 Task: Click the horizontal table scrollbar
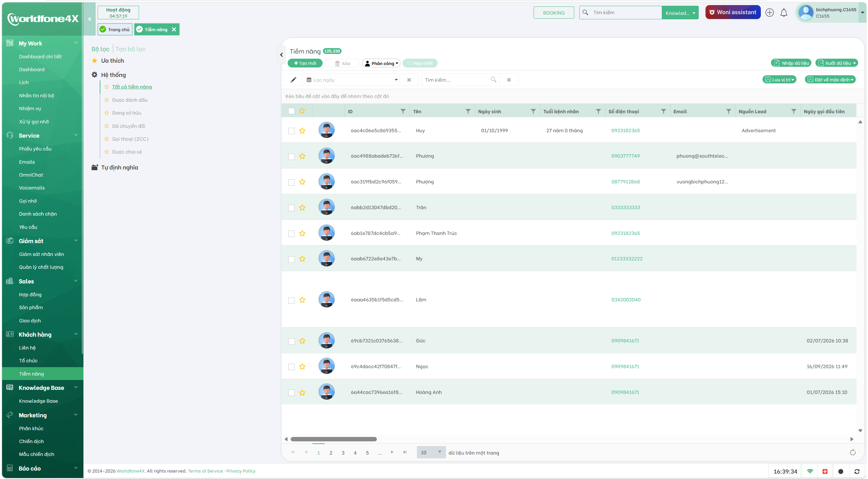point(333,439)
